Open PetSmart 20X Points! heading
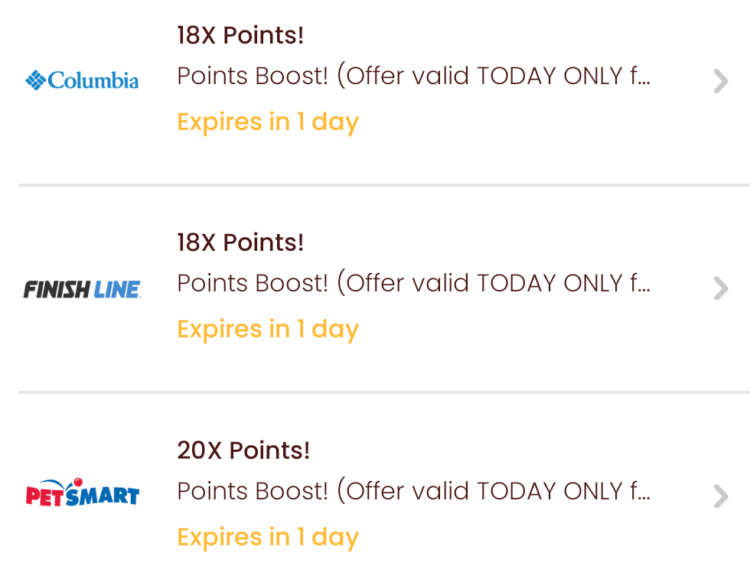Viewport: 750px width, 572px height. tap(243, 450)
